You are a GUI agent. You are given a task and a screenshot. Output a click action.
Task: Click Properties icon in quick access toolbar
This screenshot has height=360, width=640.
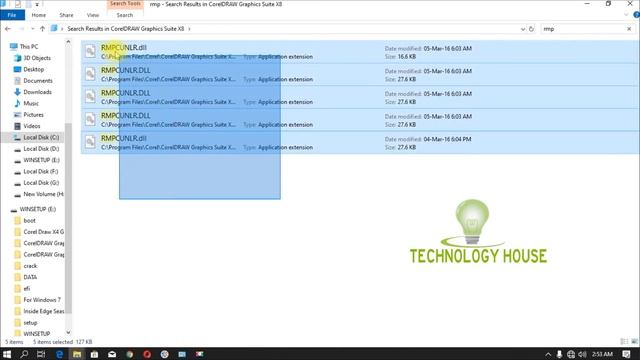coord(18,4)
